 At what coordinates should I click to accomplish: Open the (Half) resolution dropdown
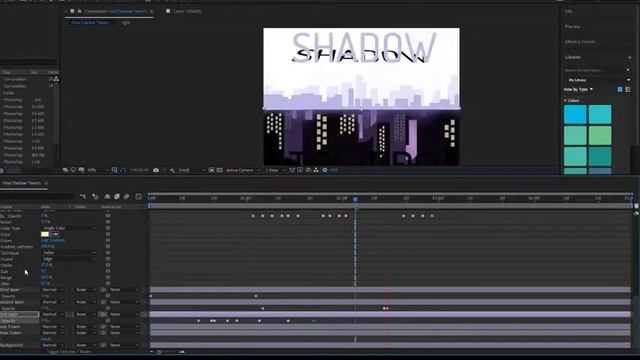click(191, 170)
